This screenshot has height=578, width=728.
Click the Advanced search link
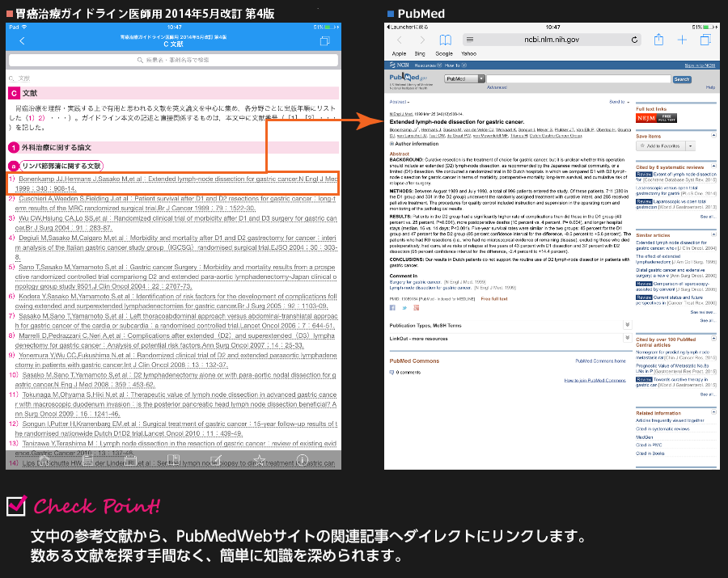497,87
